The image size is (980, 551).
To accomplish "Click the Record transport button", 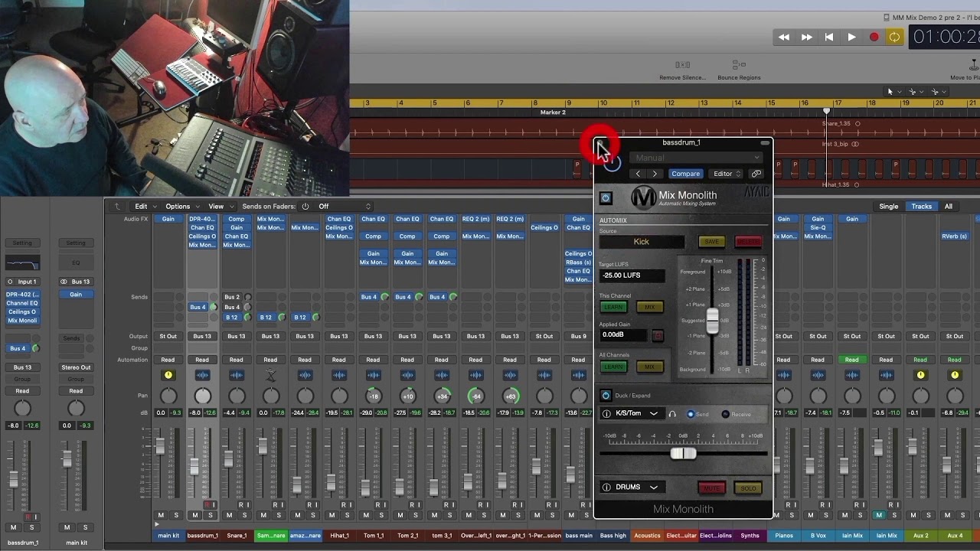I will 874,37.
